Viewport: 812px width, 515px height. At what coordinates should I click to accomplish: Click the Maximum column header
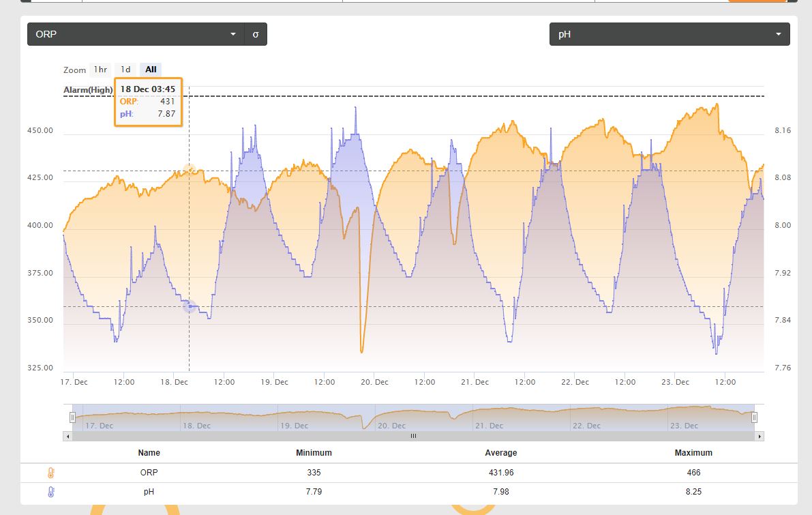tap(693, 453)
